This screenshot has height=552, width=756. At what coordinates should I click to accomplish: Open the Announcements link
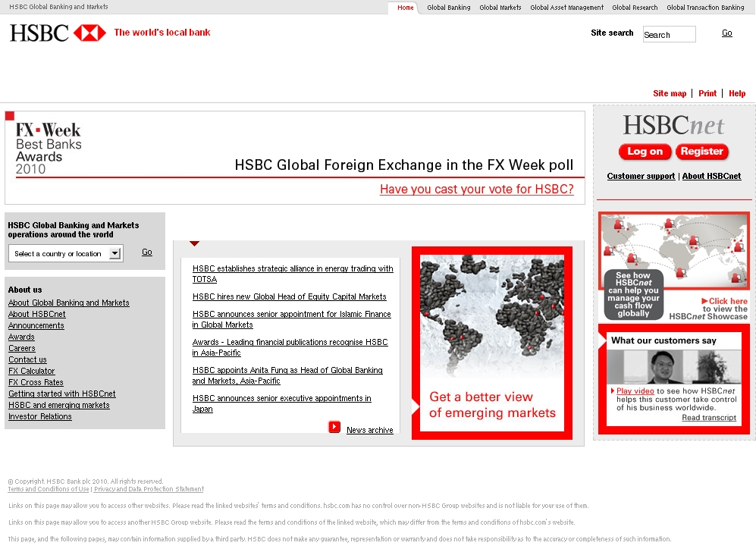[x=36, y=325]
